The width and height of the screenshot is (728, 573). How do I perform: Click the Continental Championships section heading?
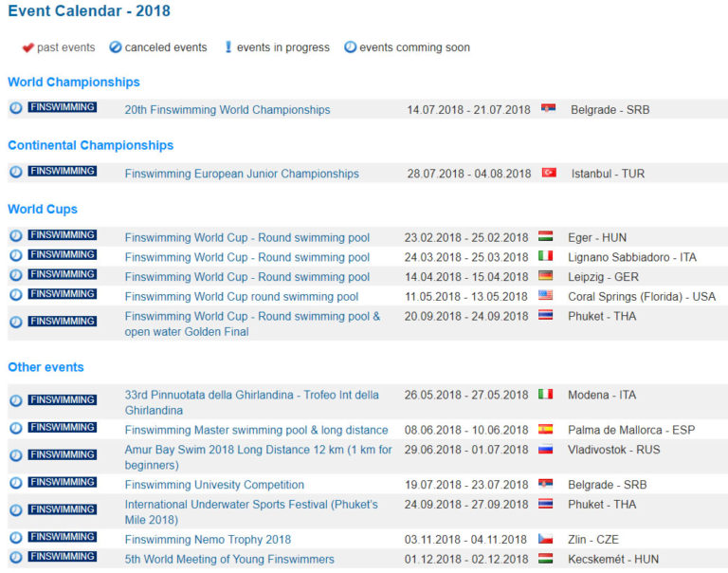(x=91, y=145)
